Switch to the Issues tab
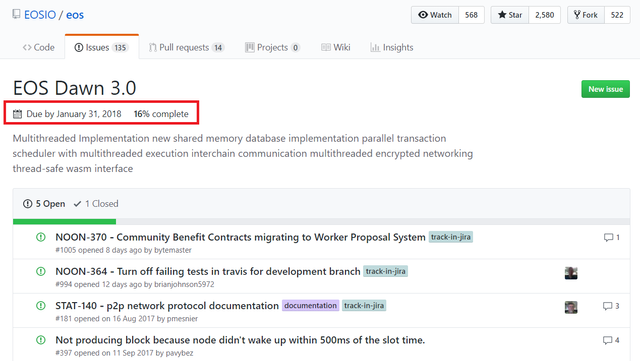The height and width of the screenshot is (361, 640). [102, 47]
